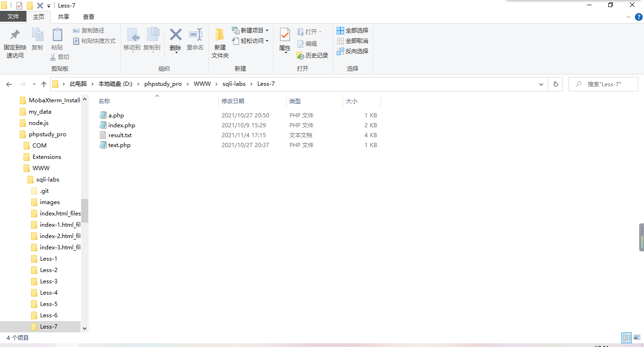Switch to the 查看 ribbon tab
Viewport: 644px width, 347px height.
coord(88,16)
